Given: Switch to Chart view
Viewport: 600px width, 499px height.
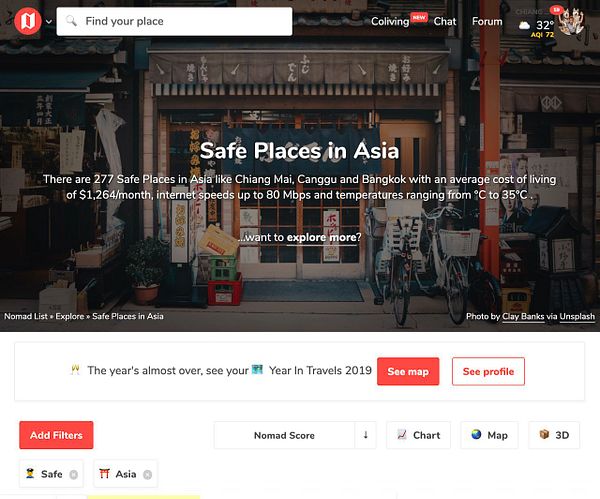Looking at the screenshot, I should (418, 435).
